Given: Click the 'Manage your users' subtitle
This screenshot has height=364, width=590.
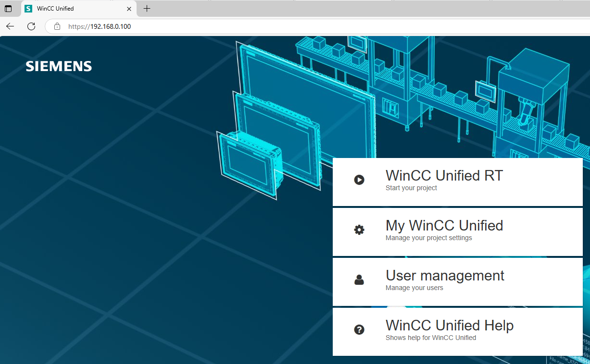Looking at the screenshot, I should click(414, 288).
